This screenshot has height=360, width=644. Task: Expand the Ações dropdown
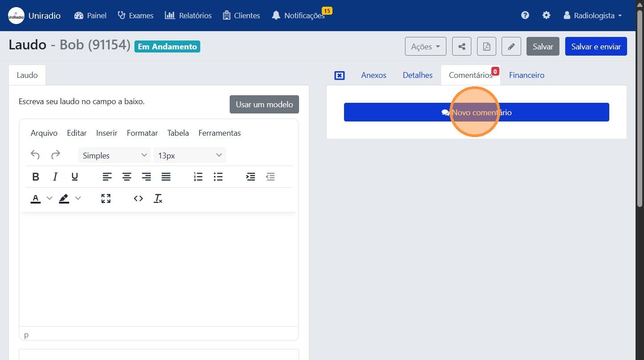click(425, 47)
